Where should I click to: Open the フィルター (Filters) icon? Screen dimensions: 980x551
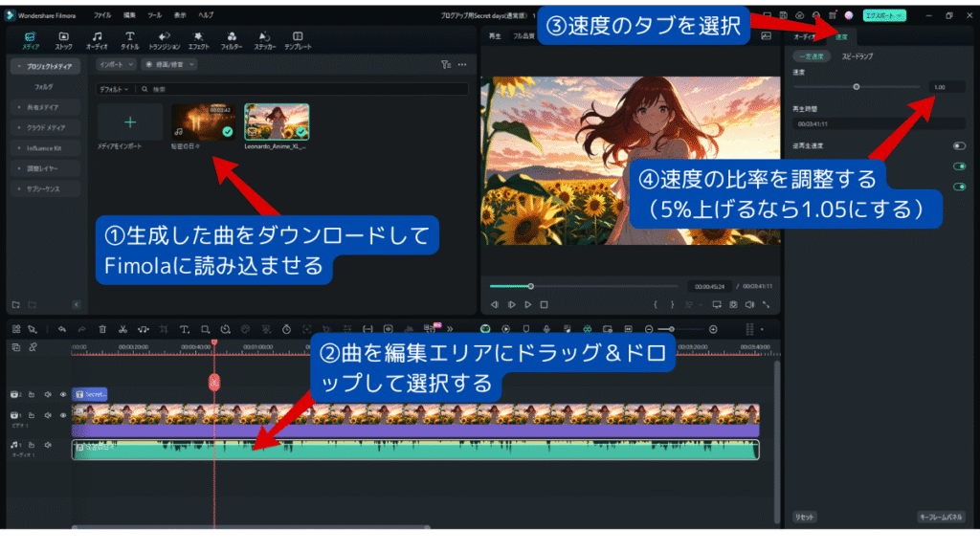click(232, 40)
